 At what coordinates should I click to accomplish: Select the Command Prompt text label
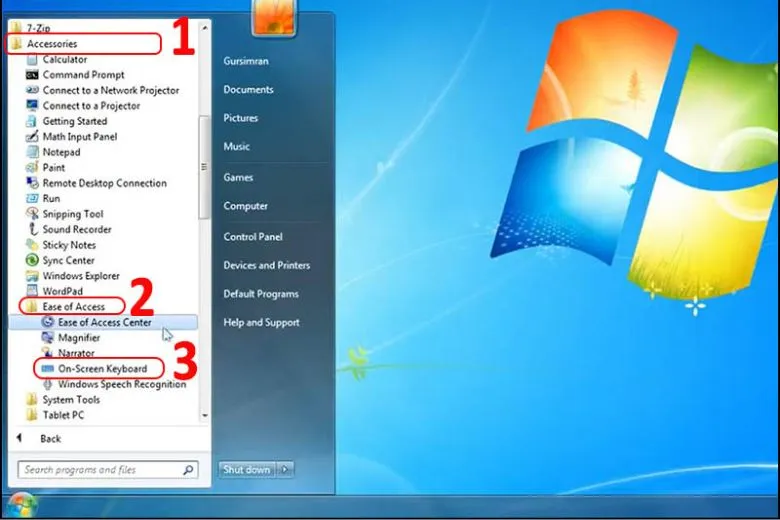click(x=84, y=75)
